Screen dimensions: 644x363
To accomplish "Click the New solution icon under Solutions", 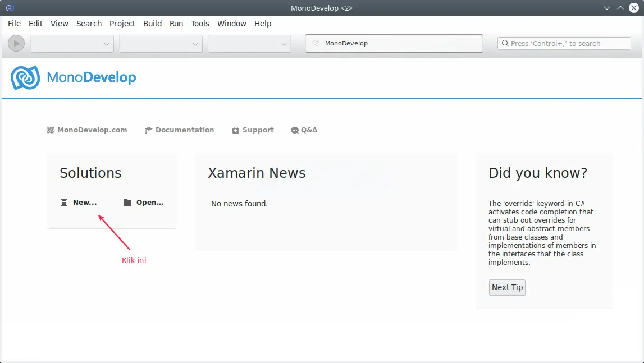I will click(63, 202).
